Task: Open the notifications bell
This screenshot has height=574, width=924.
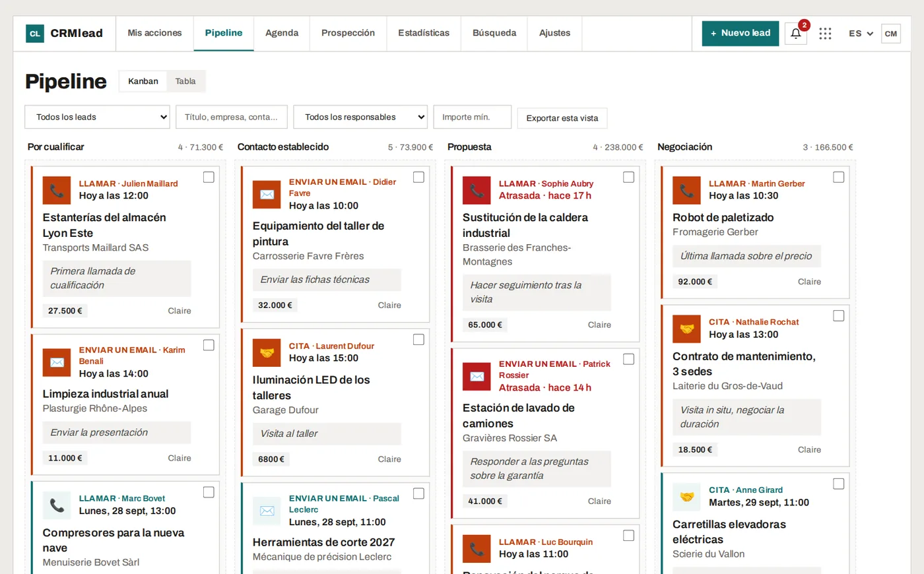Action: 796,34
